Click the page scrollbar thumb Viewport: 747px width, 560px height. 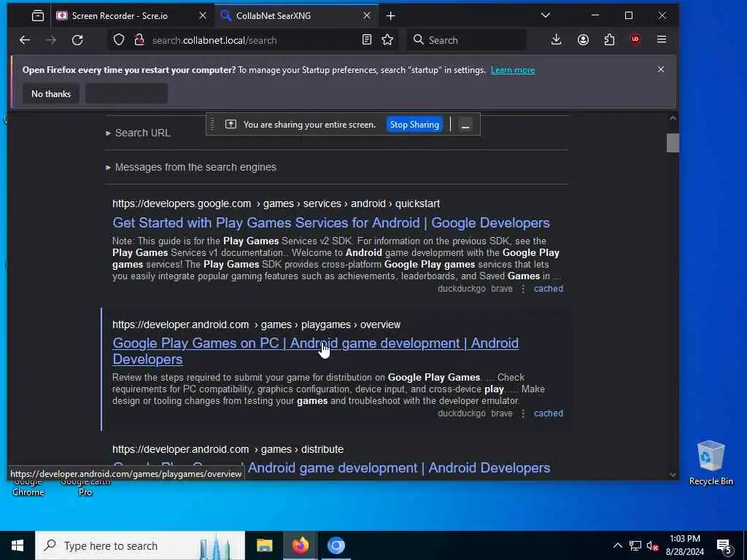pyautogui.click(x=673, y=143)
